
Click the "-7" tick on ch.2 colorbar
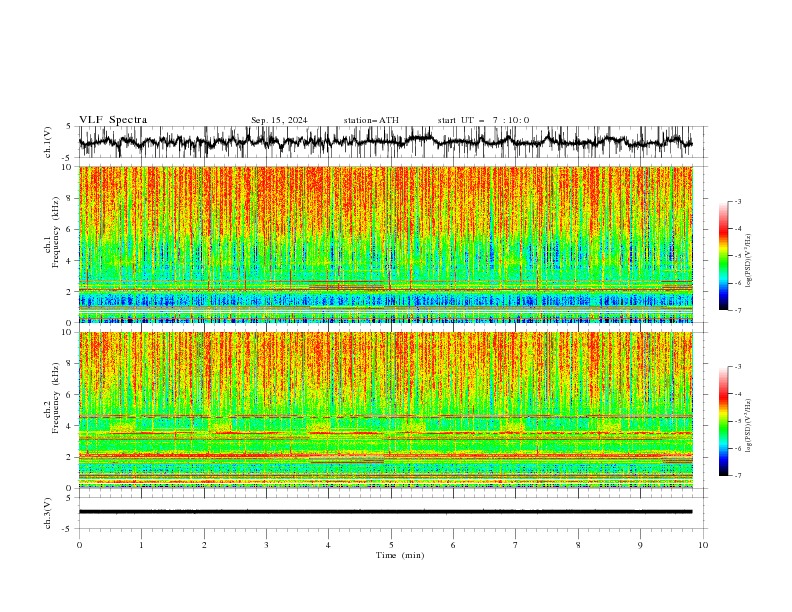(x=737, y=475)
